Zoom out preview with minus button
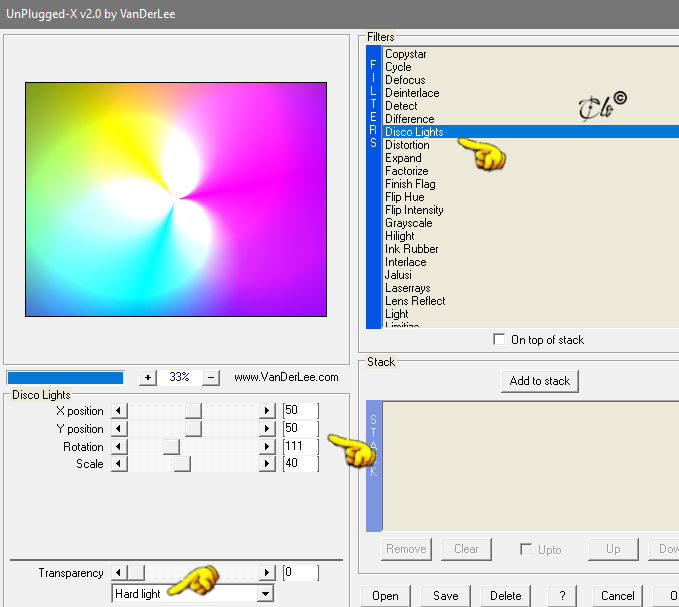Screen dimensions: 679x607 [211, 378]
